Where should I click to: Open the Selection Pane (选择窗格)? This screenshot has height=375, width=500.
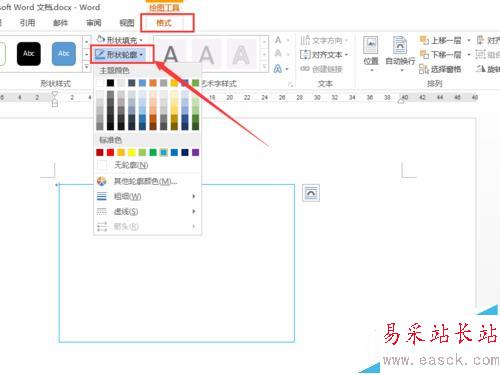440,69
